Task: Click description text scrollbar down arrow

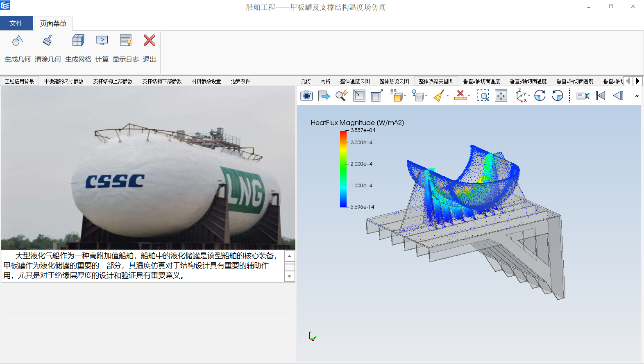Action: (290, 276)
